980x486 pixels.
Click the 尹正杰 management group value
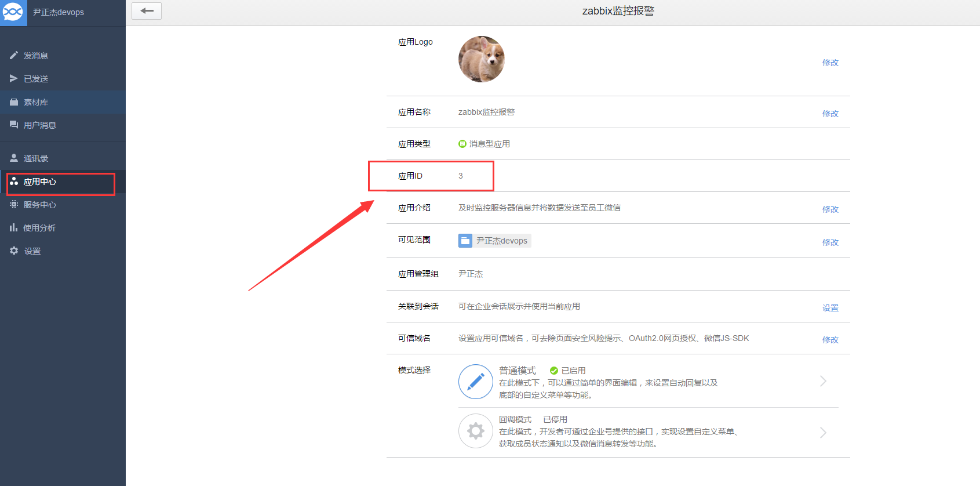click(471, 274)
